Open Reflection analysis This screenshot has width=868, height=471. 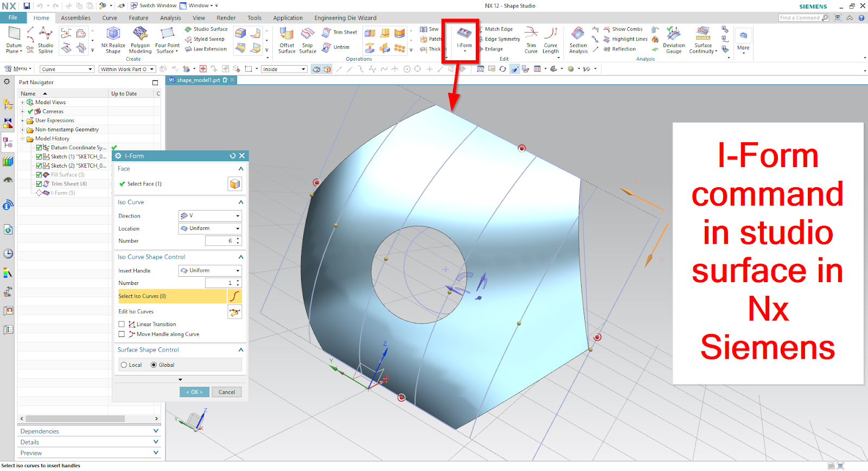click(x=620, y=49)
